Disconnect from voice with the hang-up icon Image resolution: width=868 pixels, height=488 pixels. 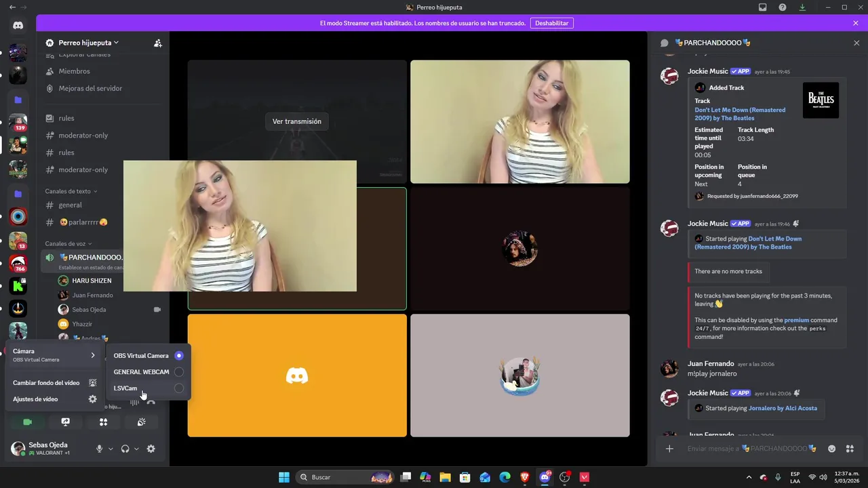point(151,401)
